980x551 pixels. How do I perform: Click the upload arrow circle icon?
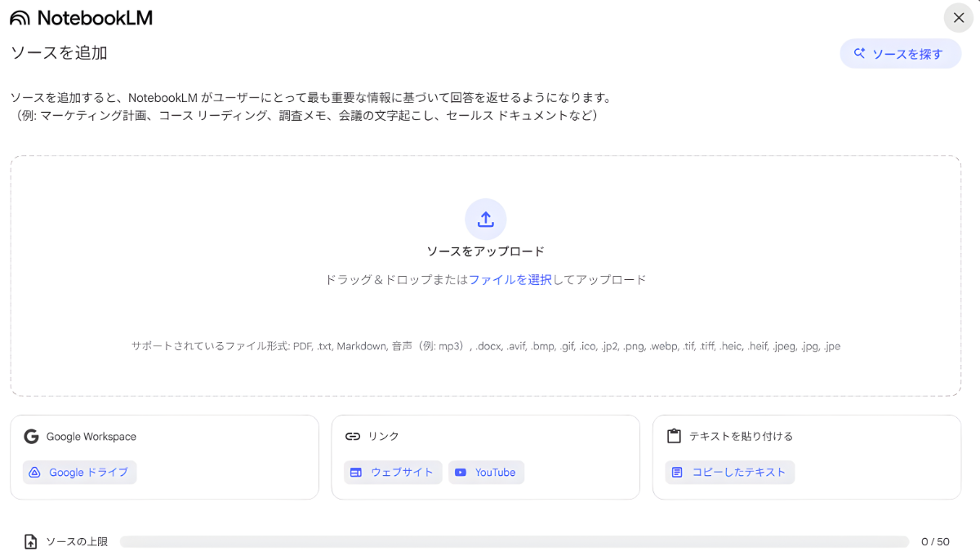485,219
